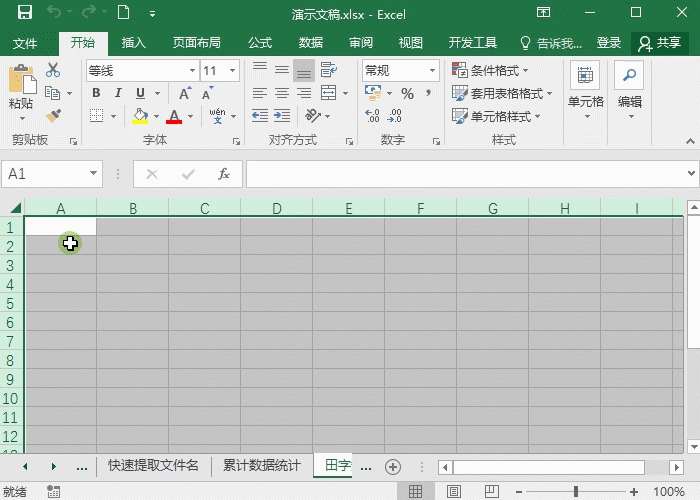The width and height of the screenshot is (700, 500).
Task: Open the 文件 menu tab
Action: click(x=25, y=43)
